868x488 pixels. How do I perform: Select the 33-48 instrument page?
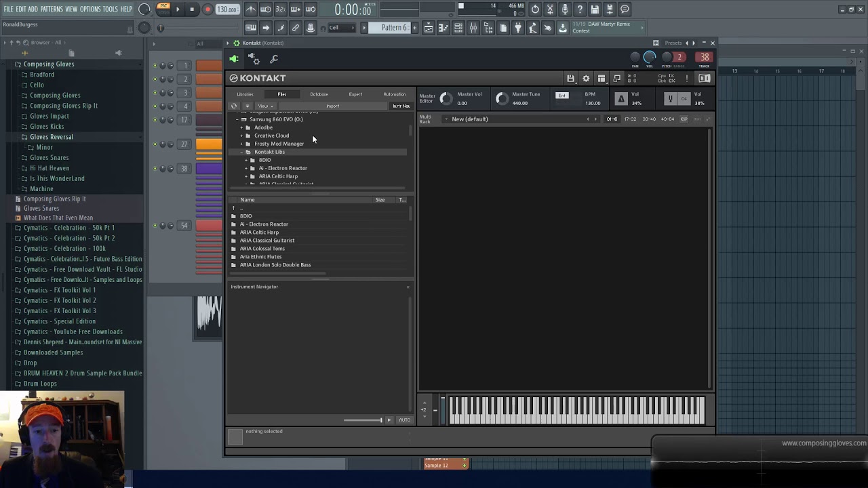point(649,119)
